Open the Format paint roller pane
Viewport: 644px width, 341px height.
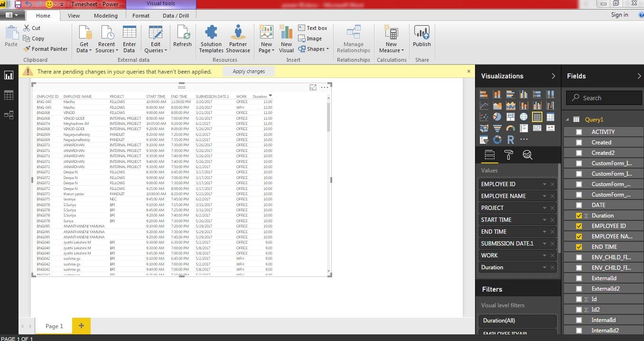coord(508,155)
